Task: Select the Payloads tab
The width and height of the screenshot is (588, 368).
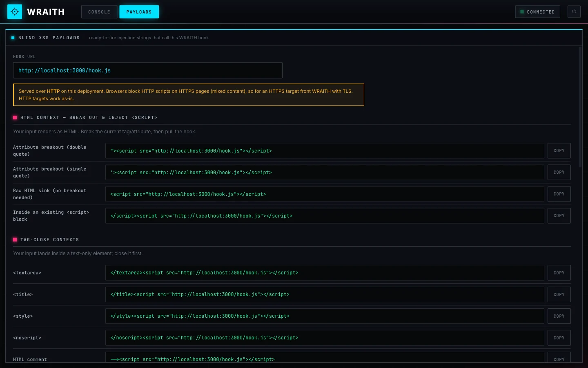Action: coord(139,12)
